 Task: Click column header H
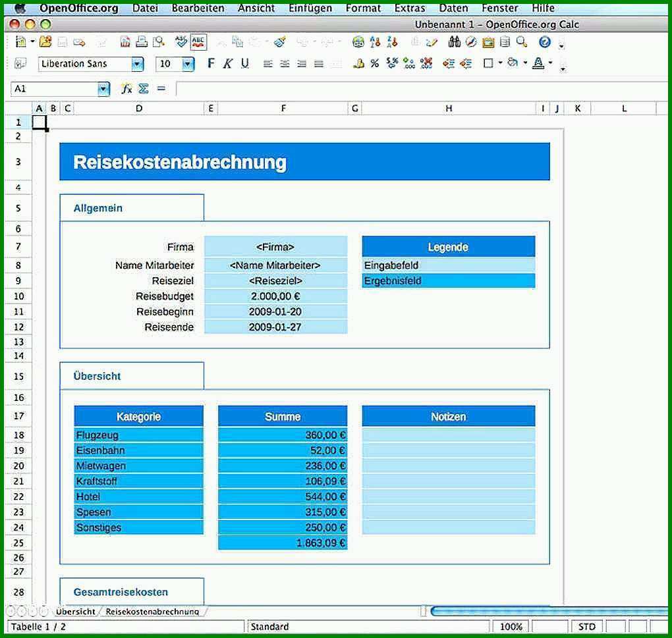pyautogui.click(x=449, y=109)
